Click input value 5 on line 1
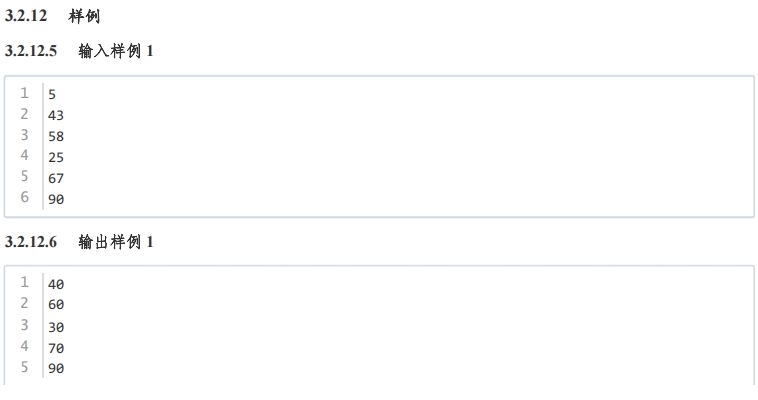Image resolution: width=758 pixels, height=400 pixels. [52, 94]
